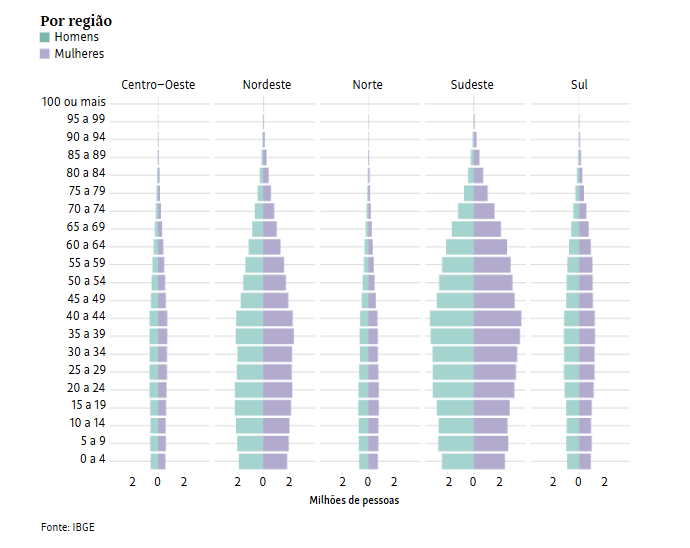This screenshot has width=690, height=548.
Task: Click the Fonte: IBGE source text
Action: (x=69, y=527)
